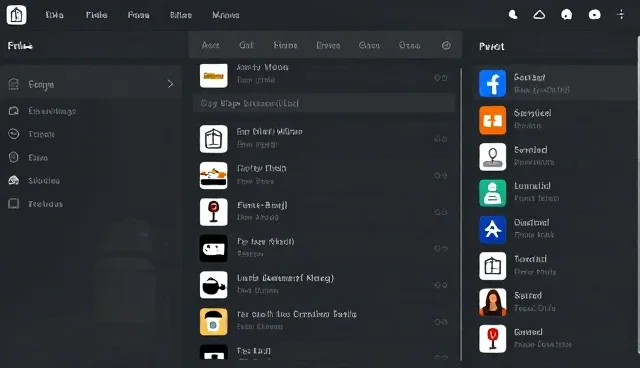Open the green person badge app icon
The width and height of the screenshot is (640, 368).
[x=493, y=193]
